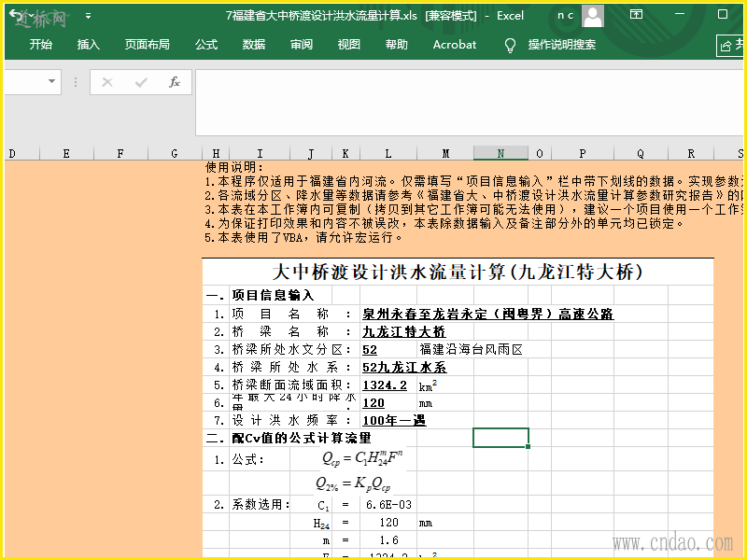Open the 视图 ribbon tab
The height and width of the screenshot is (560, 747).
pyautogui.click(x=348, y=45)
